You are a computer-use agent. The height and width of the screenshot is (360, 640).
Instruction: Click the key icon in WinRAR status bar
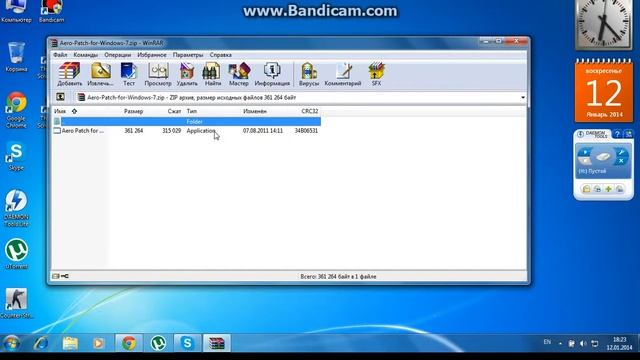point(65,276)
